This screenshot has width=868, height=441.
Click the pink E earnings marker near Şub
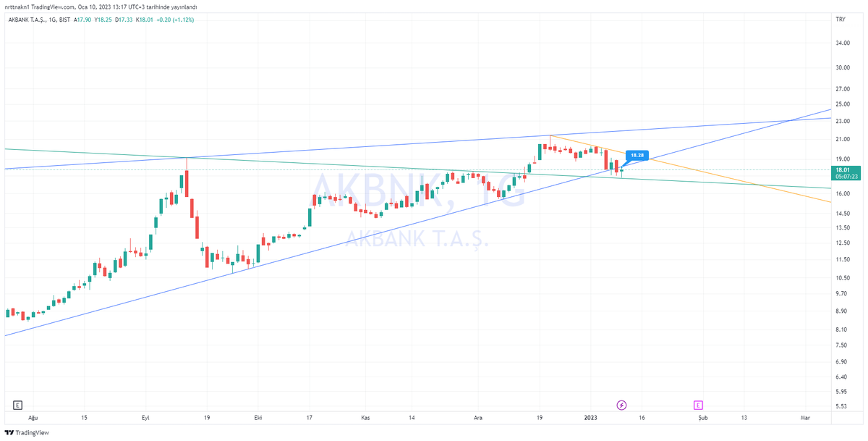pyautogui.click(x=698, y=405)
